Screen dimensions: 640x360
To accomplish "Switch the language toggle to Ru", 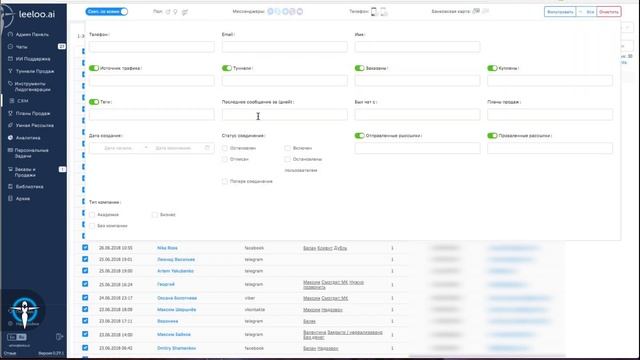I will pos(22,337).
